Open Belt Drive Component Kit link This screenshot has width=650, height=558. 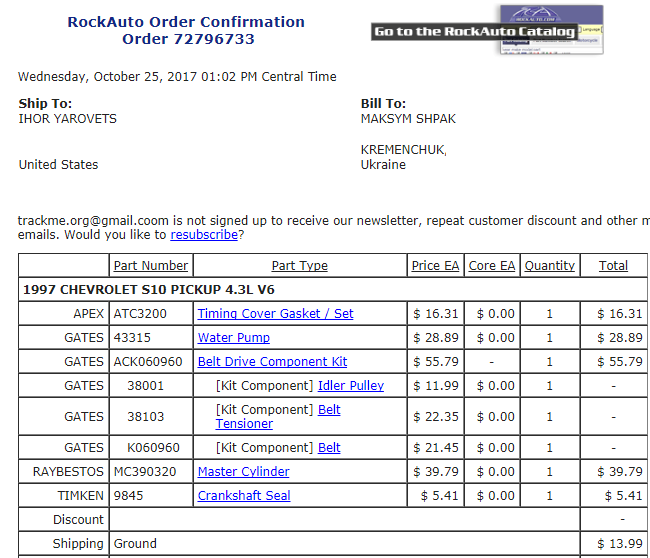(272, 361)
